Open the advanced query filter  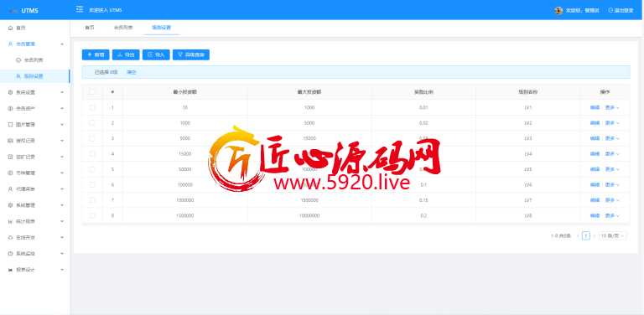[x=191, y=55]
